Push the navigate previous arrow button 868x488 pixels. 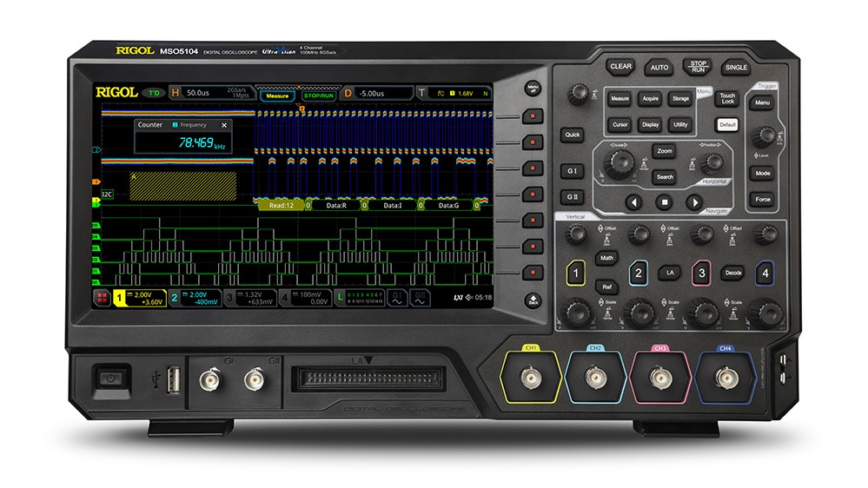point(633,202)
